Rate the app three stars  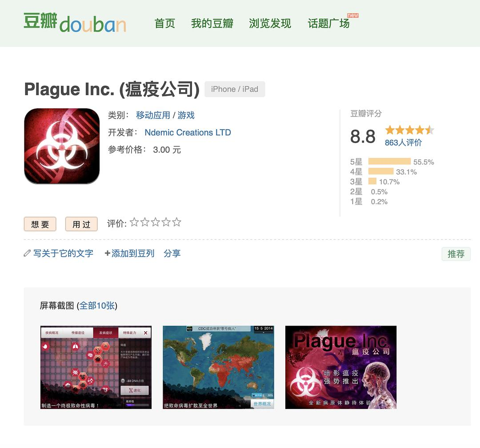(156, 222)
